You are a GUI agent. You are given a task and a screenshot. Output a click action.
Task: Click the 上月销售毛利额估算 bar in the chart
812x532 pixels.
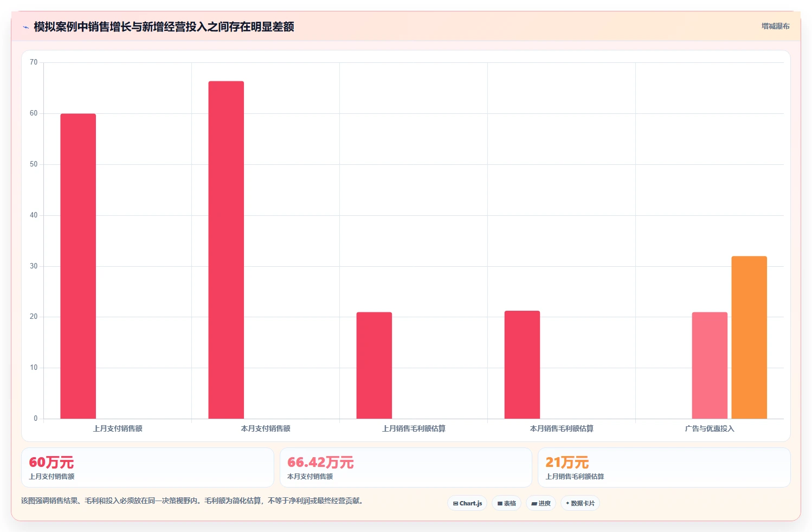pos(374,366)
